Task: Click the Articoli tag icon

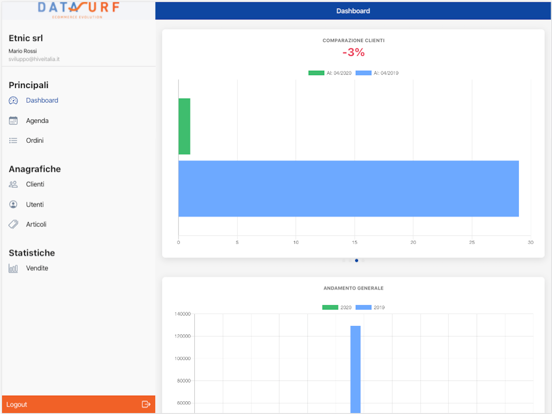Action: [13, 224]
